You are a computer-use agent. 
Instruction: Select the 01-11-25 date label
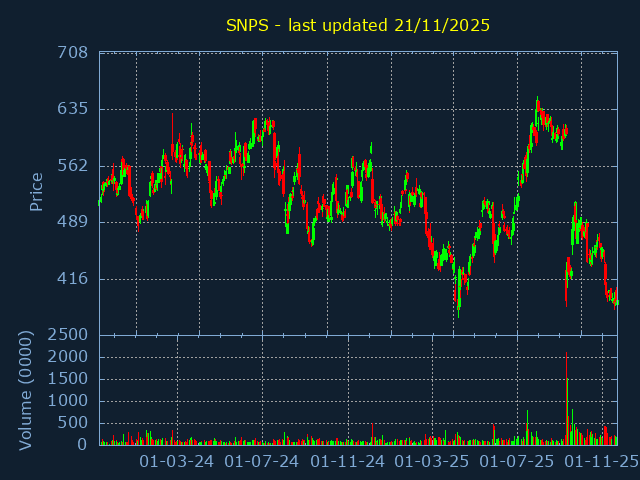click(x=602, y=461)
